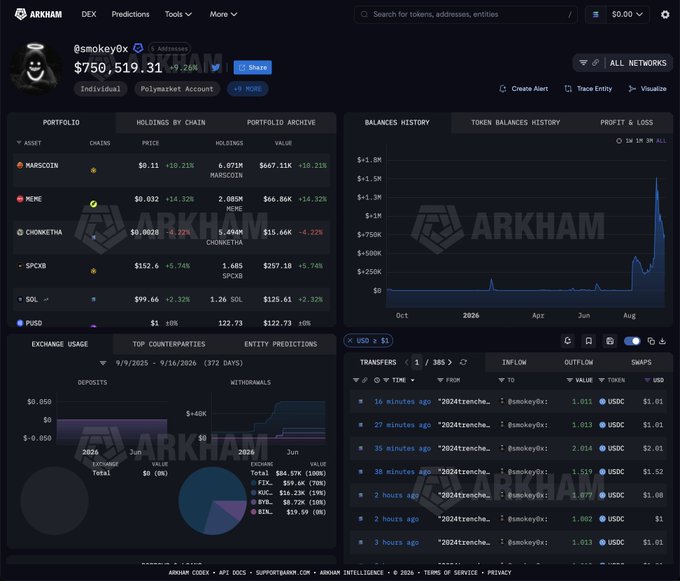Click the chain icon in the 27 minutes ago row
Viewport: 680px width, 581px height.
(360, 425)
